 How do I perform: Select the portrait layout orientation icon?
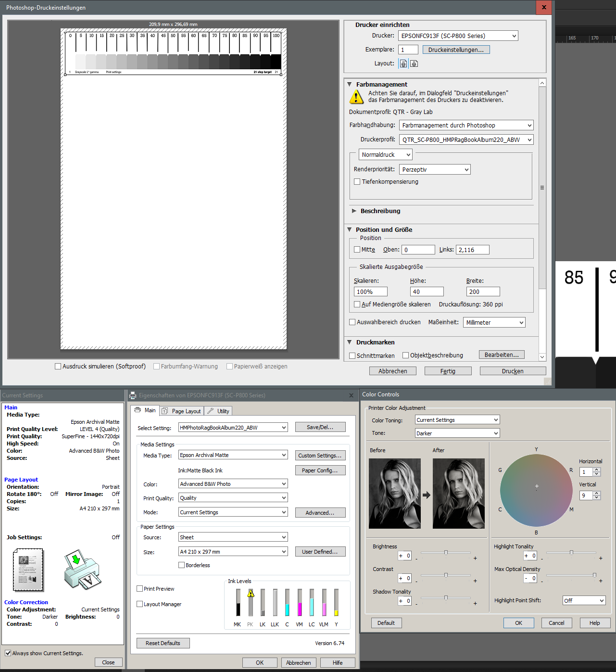pyautogui.click(x=403, y=63)
